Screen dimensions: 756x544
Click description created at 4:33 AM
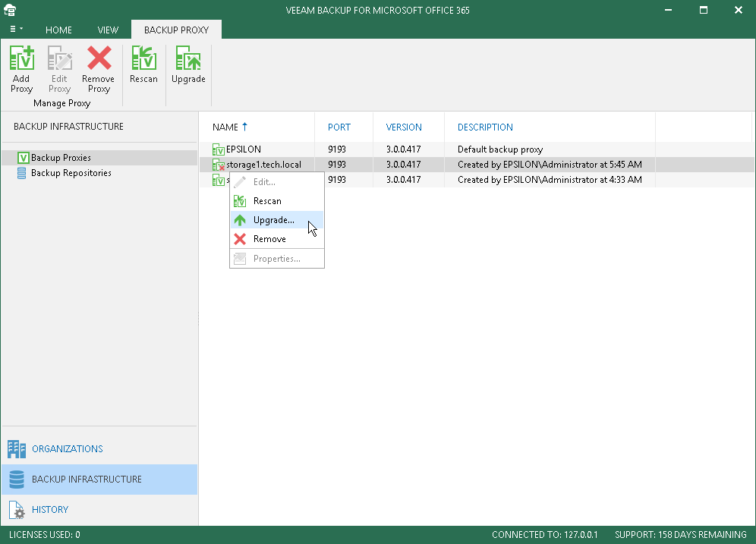pos(550,180)
